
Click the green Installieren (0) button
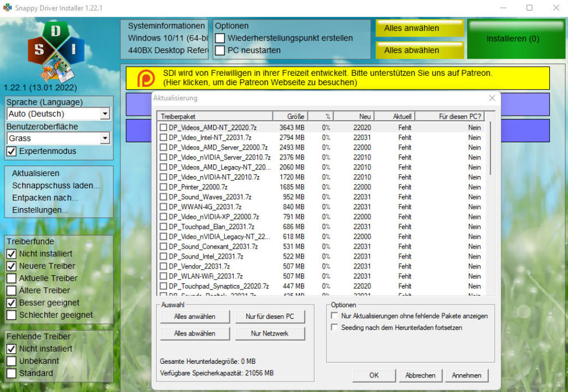516,39
